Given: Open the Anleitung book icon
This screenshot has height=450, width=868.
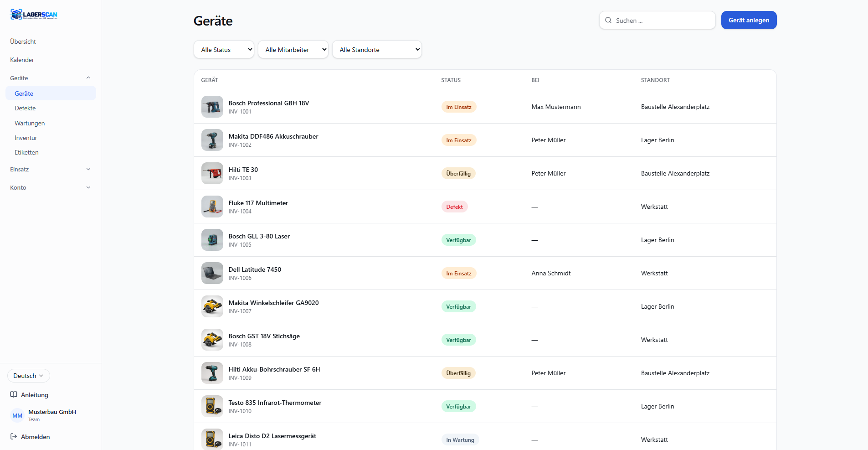Looking at the screenshot, I should click(14, 394).
